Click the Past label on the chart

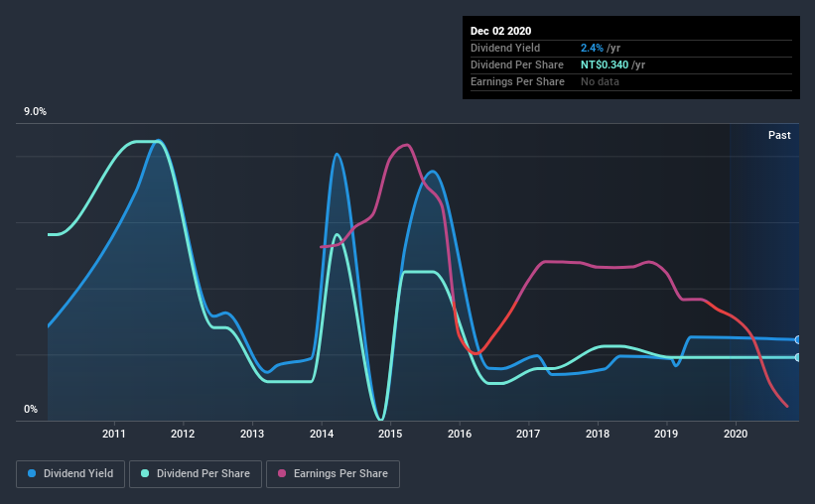coord(779,135)
